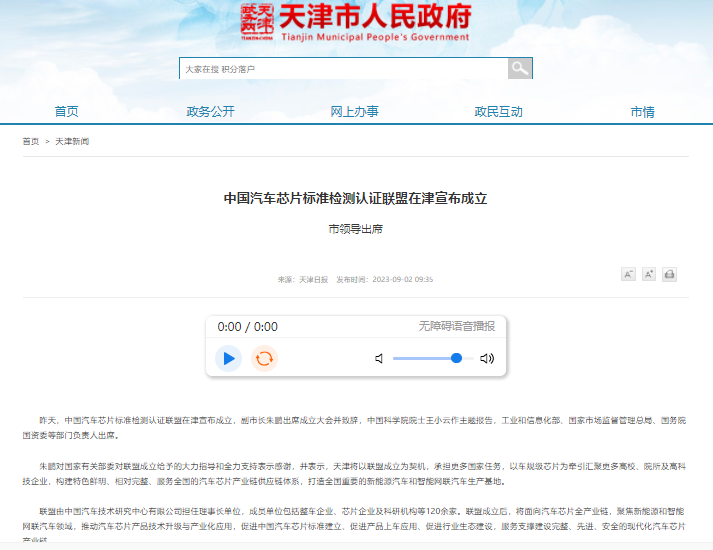Viewport: 713px width, 550px height.
Task: Play the audio narration
Action: (x=228, y=359)
